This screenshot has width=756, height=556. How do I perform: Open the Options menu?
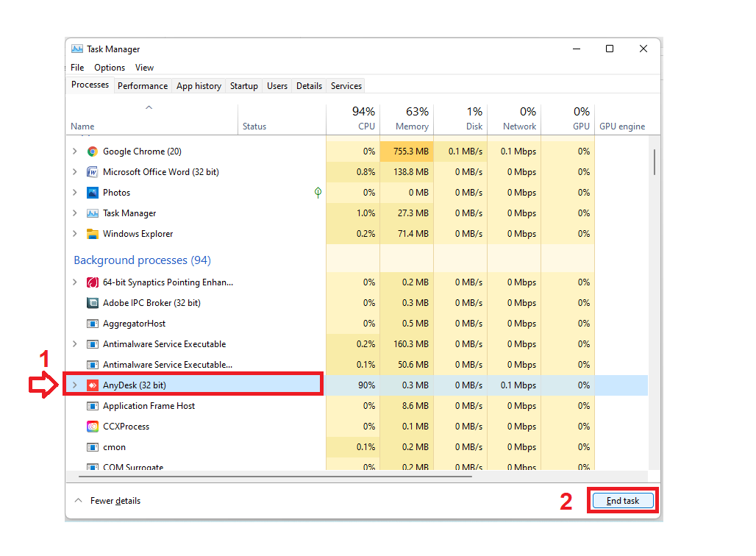click(110, 68)
